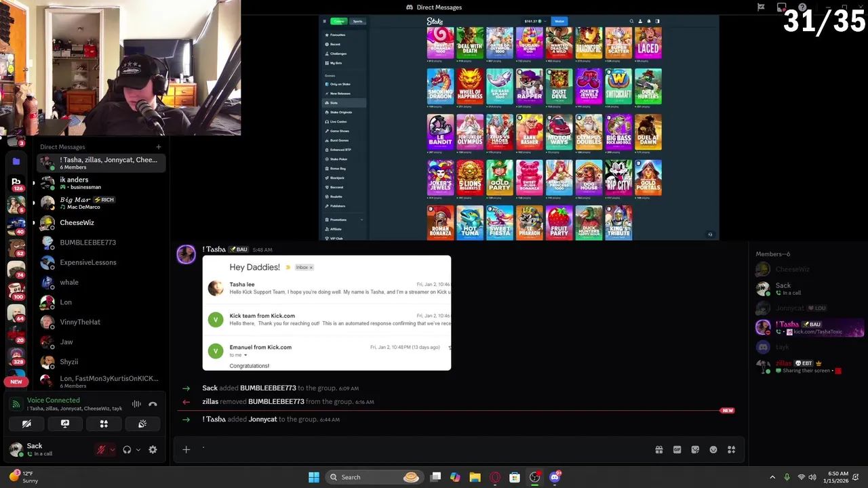Open Activities launcher in voice panel
Viewport: 868px width, 488px height.
tap(104, 424)
